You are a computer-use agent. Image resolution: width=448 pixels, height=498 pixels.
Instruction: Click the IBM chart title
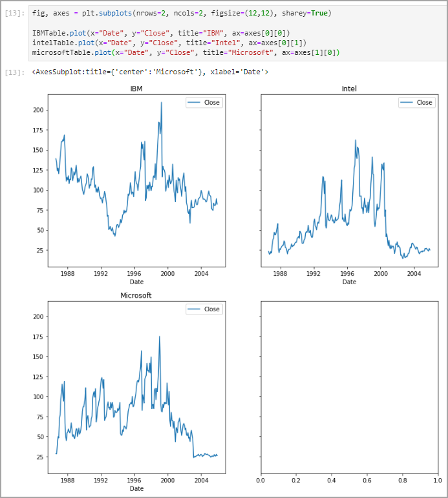point(136,88)
